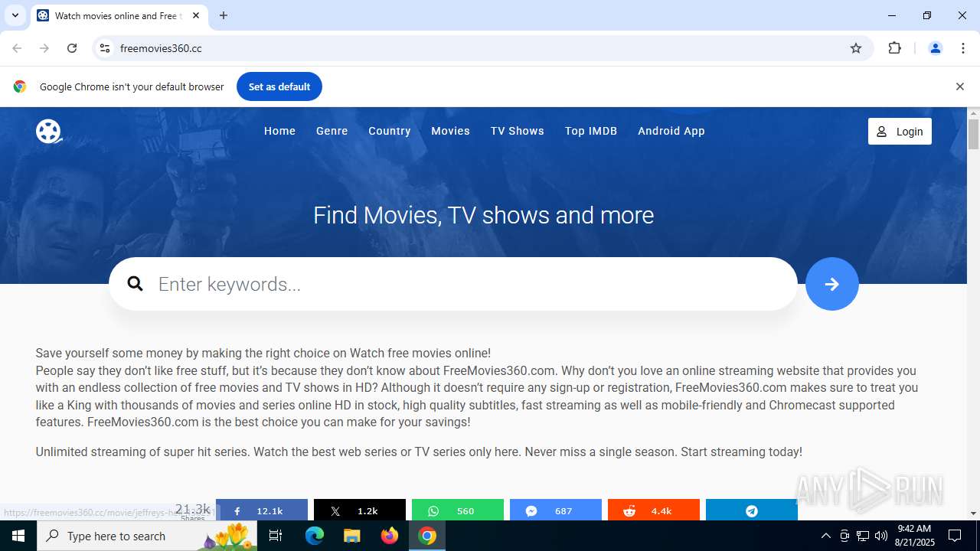980x551 pixels.
Task: Click the FreeMovies360 film reel logo
Action: click(48, 131)
